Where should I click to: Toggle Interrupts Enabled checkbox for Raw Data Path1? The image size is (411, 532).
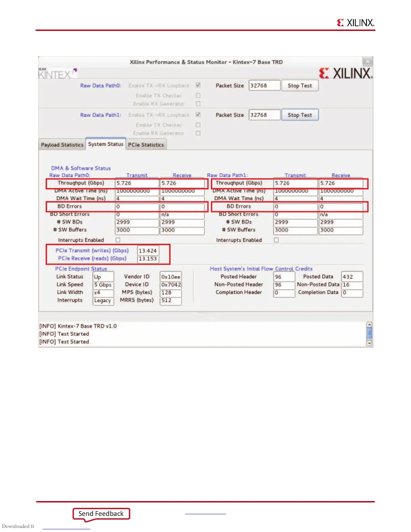(x=276, y=240)
